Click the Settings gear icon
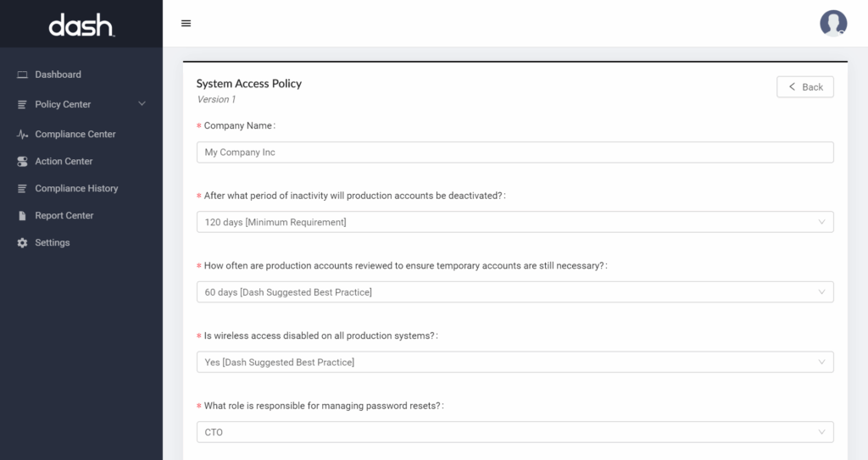Image resolution: width=868 pixels, height=460 pixels. [x=23, y=243]
